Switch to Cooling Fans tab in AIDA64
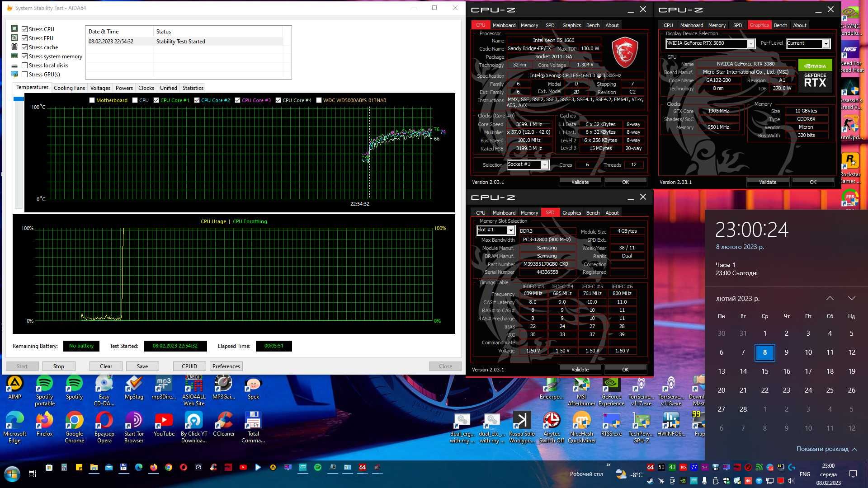Screen dimensions: 868x488 point(69,88)
